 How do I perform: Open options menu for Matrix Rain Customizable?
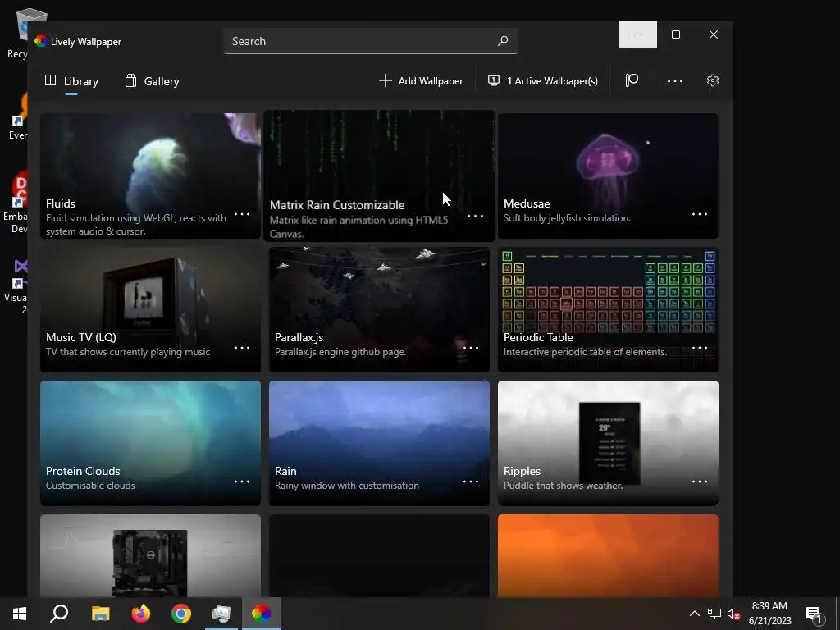point(475,217)
